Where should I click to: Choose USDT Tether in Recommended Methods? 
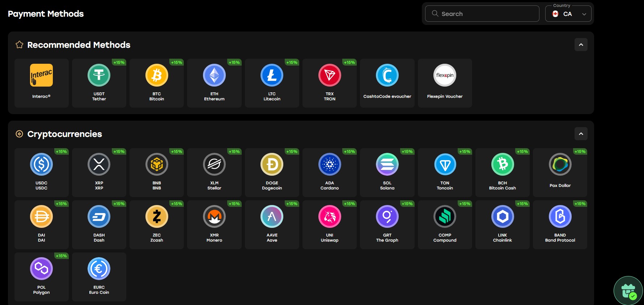99,83
